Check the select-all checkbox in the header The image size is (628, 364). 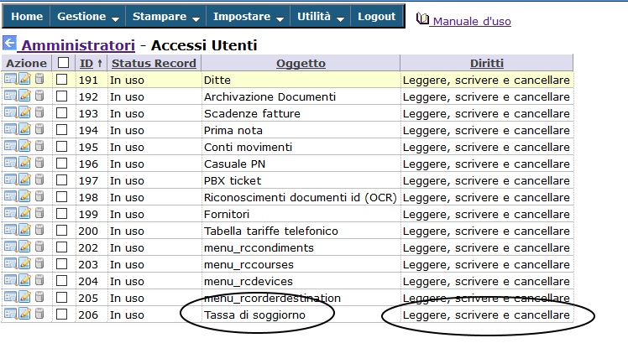(62, 63)
